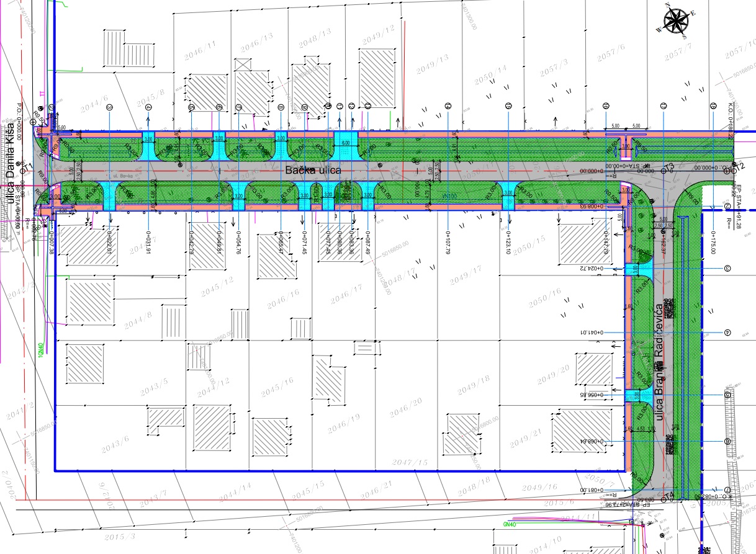The width and height of the screenshot is (756, 554).
Task: Click the 6.00 driveway width dimension
Action: [x=346, y=143]
